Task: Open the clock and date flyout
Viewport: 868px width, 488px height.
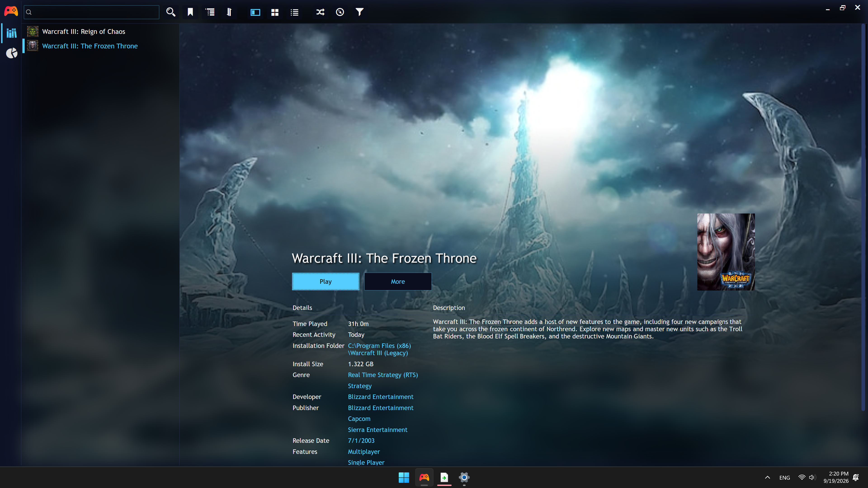Action: 836,478
